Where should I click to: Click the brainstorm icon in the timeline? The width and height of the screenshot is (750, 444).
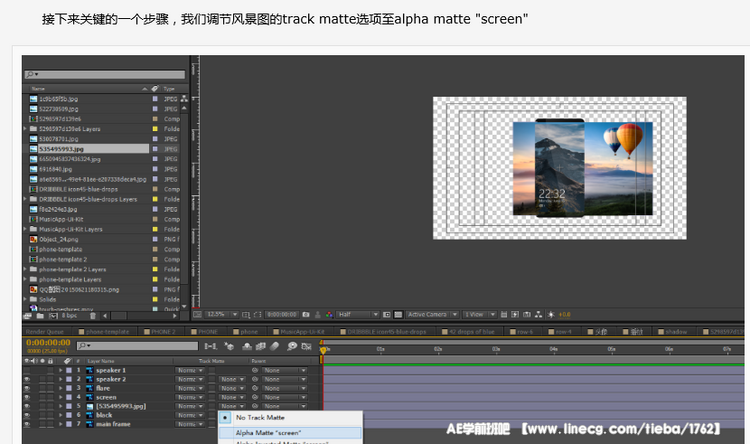point(292,346)
